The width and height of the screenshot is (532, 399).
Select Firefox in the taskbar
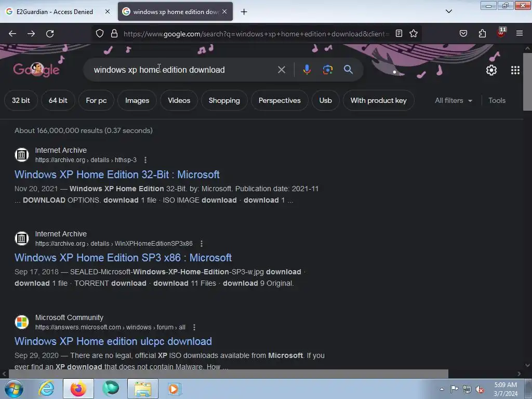[78, 389]
